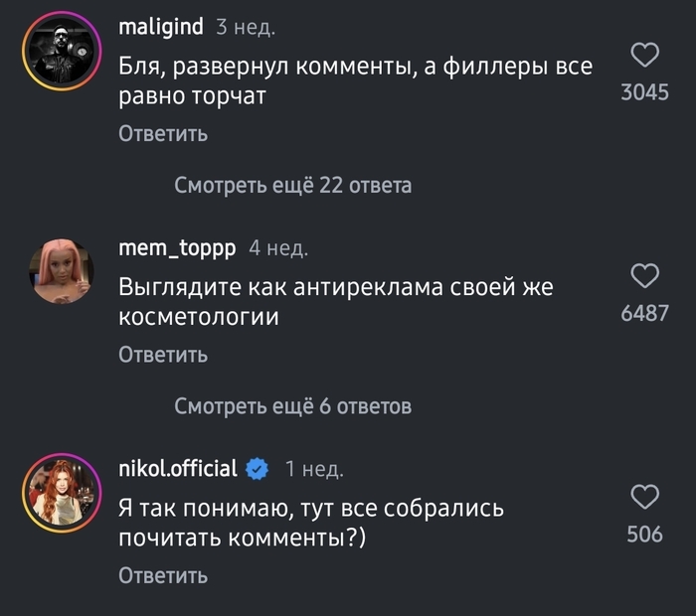Viewport: 696px width, 616px height.
Task: Show who liked via the 6487 count
Action: [x=644, y=313]
